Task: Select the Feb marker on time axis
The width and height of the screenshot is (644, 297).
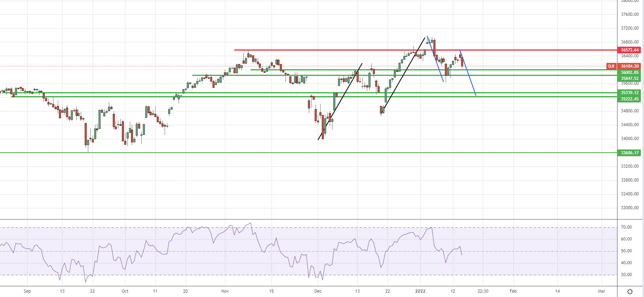Action: (x=513, y=291)
